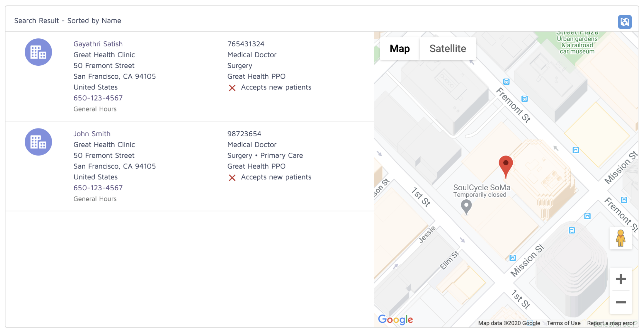644x333 pixels.
Task: Switch to the Map view tab
Action: 400,49
